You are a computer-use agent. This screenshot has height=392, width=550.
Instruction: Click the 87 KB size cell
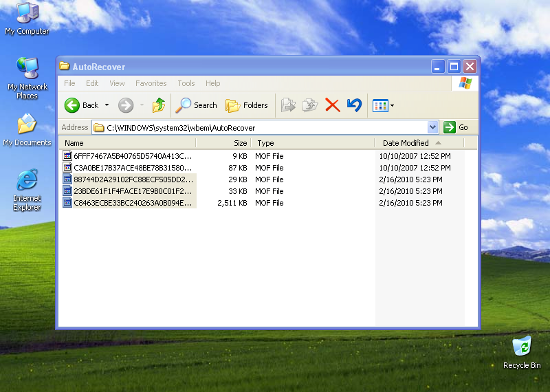click(x=238, y=168)
